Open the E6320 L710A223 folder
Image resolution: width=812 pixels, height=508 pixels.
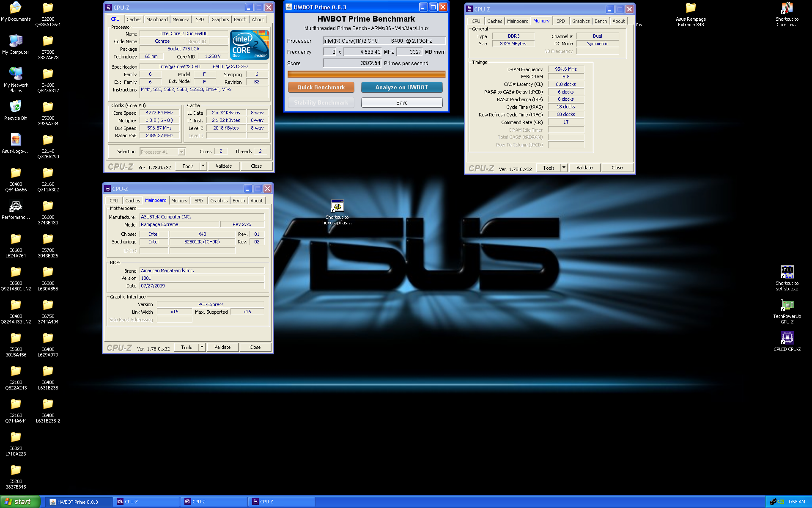(16, 443)
